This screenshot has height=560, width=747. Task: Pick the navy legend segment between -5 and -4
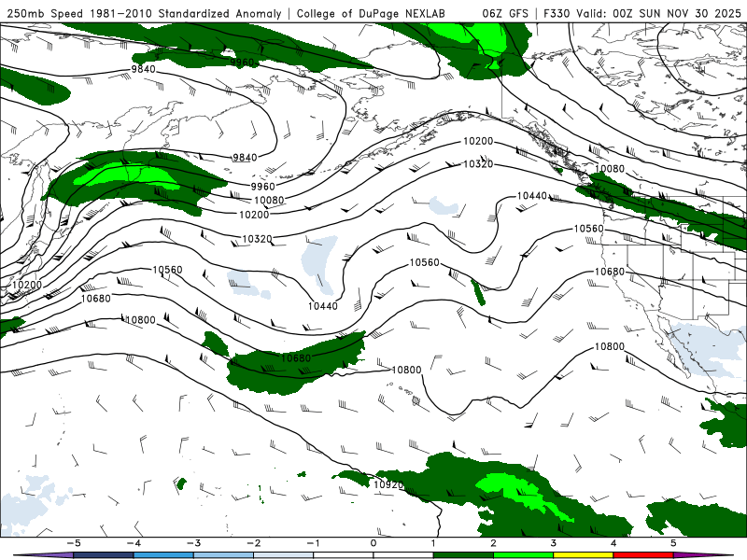coord(104,555)
